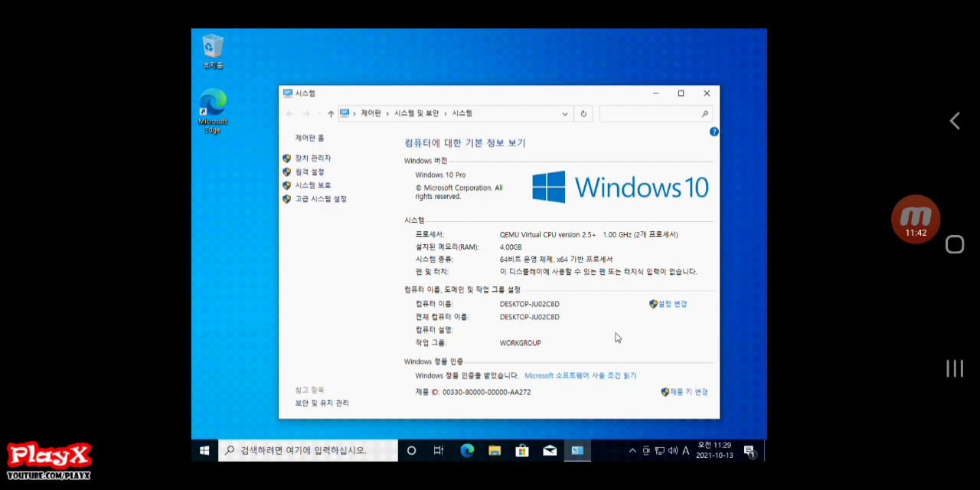Refresh the System control panel page
This screenshot has height=490, width=980.
tap(583, 113)
